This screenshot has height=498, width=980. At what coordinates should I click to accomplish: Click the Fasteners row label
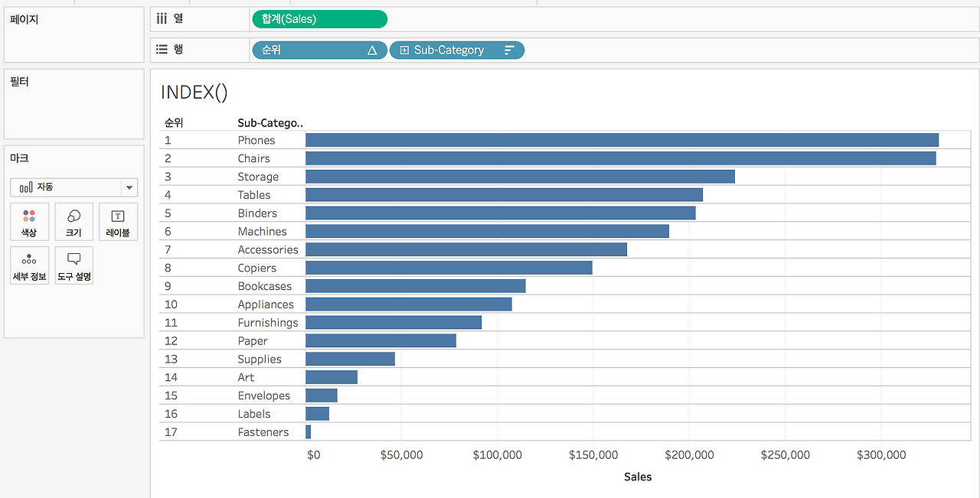263,432
